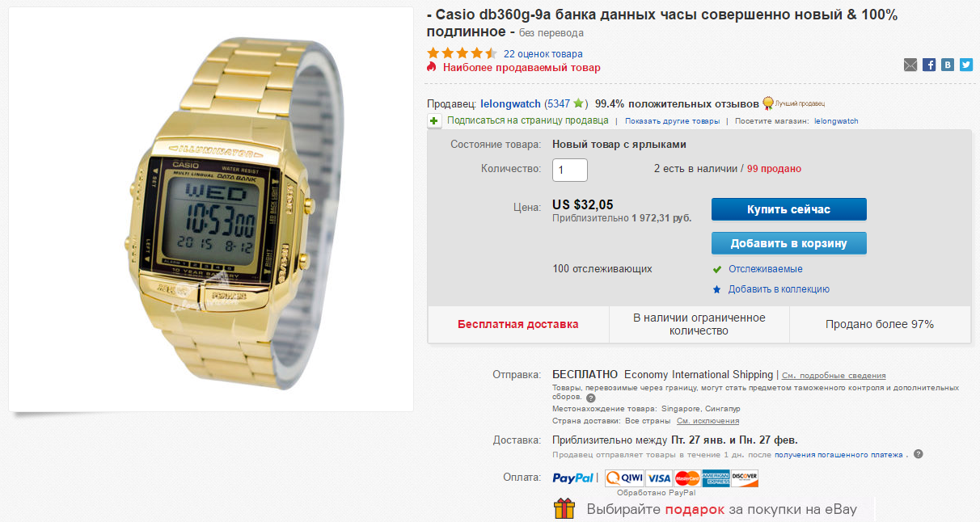The height and width of the screenshot is (522, 980).
Task: Share listing via email envelope icon
Action: [910, 65]
